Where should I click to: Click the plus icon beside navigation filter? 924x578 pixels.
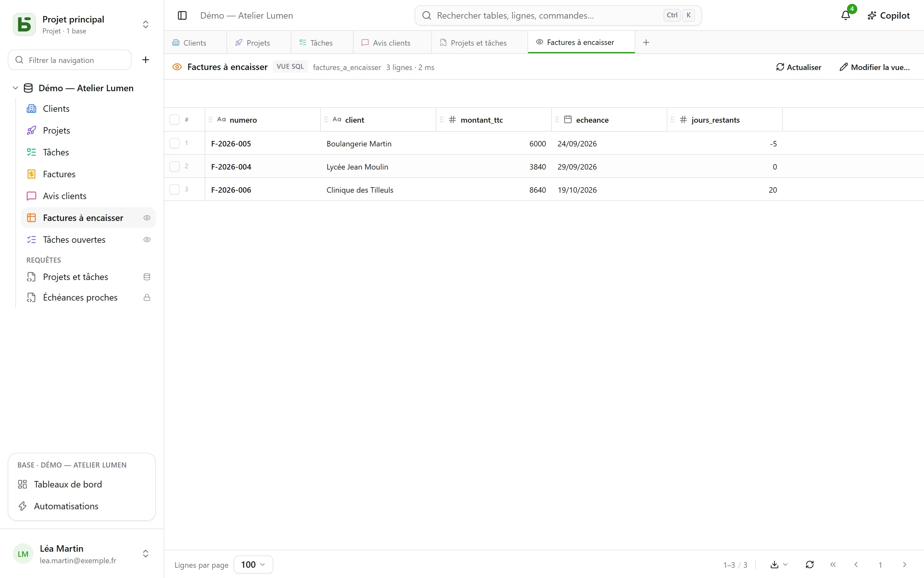point(145,60)
